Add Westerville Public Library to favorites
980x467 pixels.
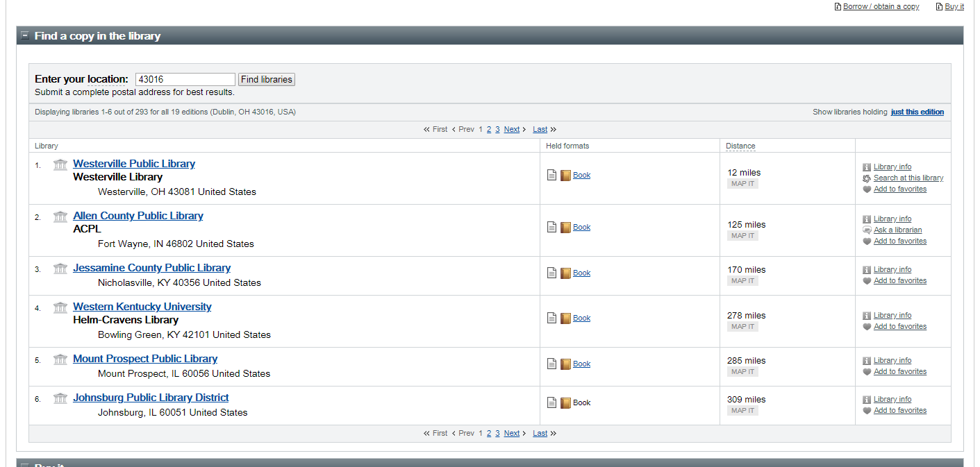tap(900, 189)
